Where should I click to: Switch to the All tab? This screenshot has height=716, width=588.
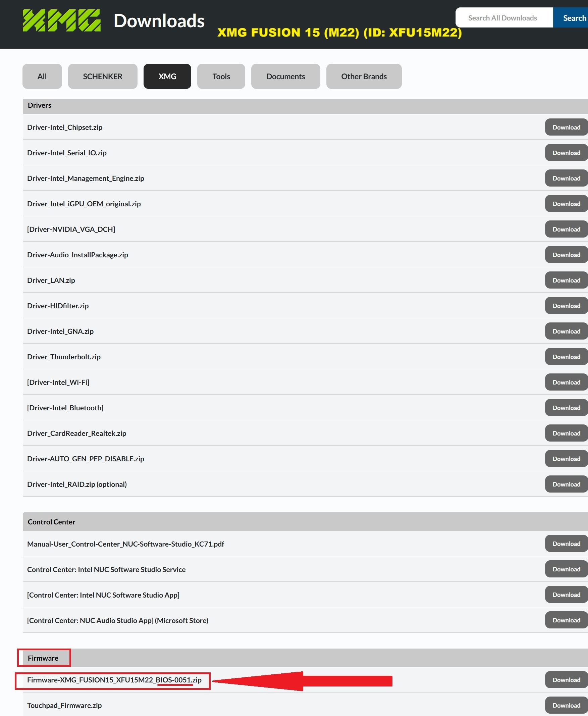[42, 76]
